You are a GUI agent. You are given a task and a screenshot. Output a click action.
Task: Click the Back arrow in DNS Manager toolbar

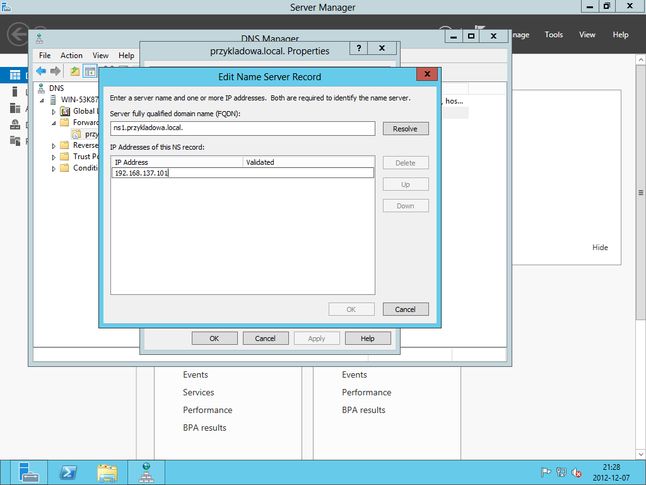pos(41,71)
